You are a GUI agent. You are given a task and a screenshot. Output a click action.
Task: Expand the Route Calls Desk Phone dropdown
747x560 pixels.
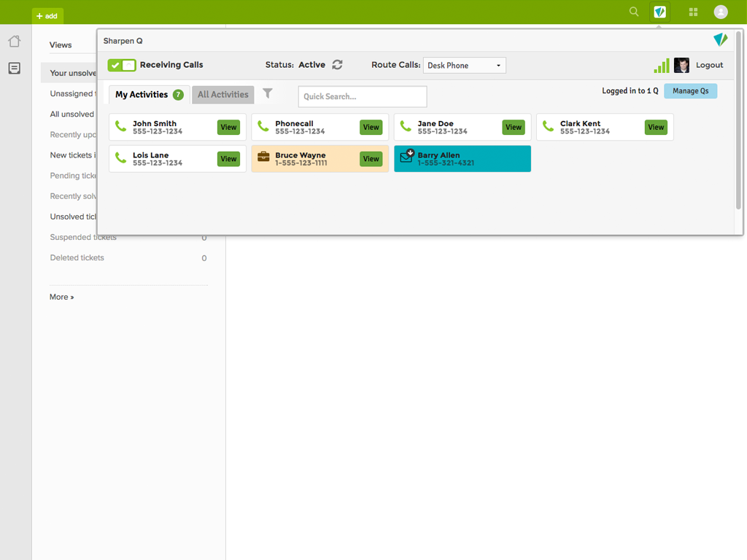coord(465,66)
